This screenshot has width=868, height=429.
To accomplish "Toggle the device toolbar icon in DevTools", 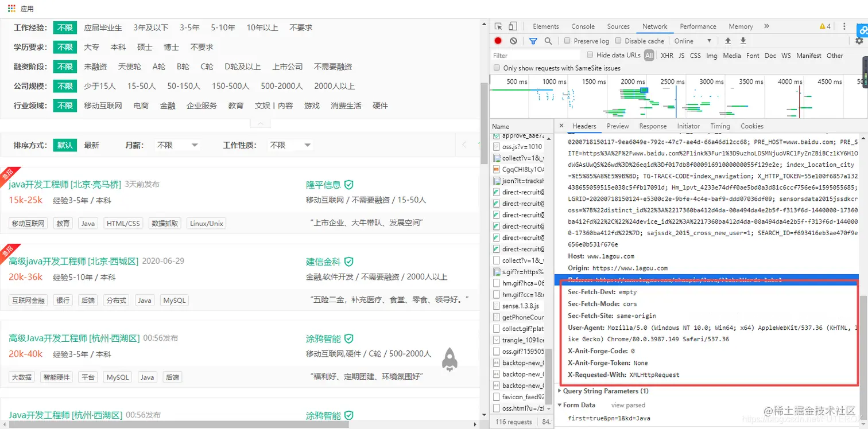I will tap(514, 26).
